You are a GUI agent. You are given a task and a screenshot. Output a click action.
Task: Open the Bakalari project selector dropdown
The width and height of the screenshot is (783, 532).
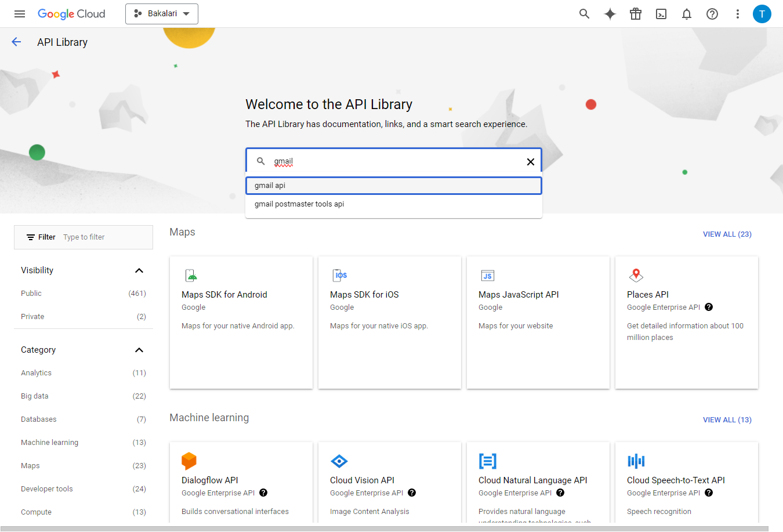pyautogui.click(x=162, y=14)
